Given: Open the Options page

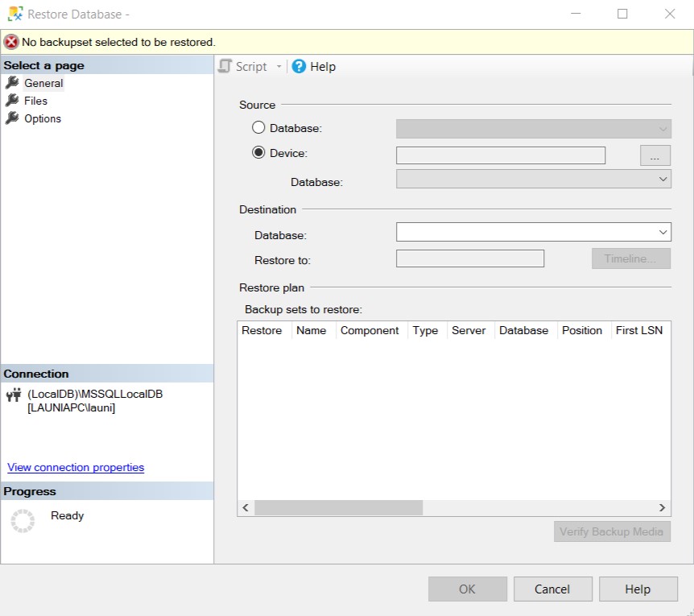Looking at the screenshot, I should point(42,118).
